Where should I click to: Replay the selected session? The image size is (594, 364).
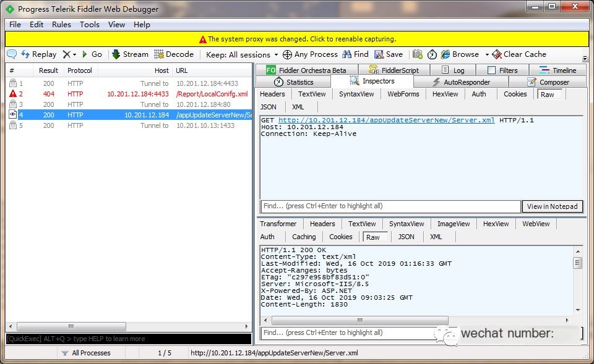[x=38, y=54]
